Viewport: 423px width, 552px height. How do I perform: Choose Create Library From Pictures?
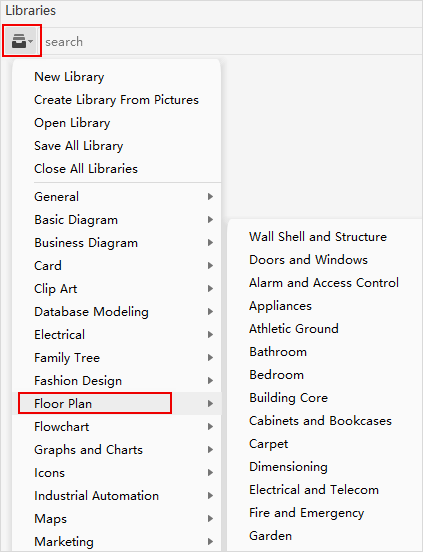pos(116,100)
